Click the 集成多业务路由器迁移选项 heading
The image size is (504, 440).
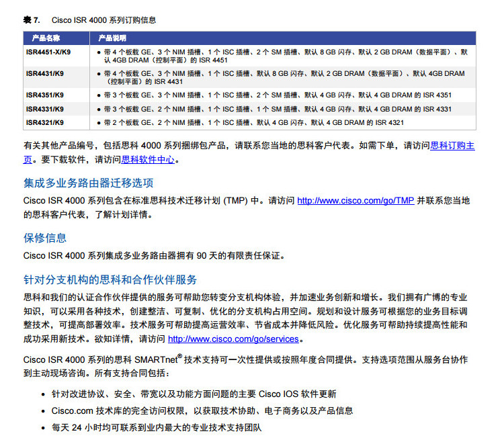(x=88, y=183)
